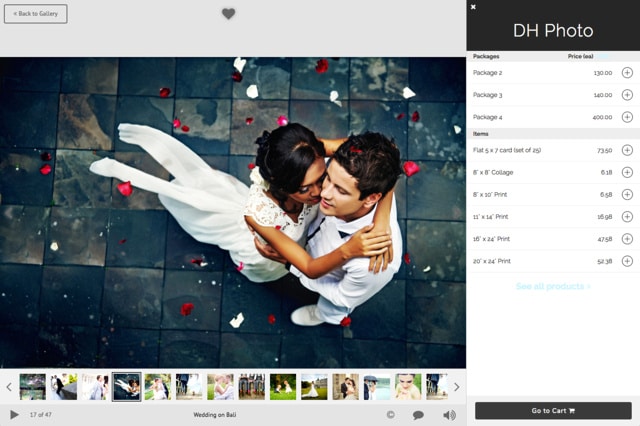The width and height of the screenshot is (640, 426).
Task: Click the DH Photo header title
Action: [x=553, y=31]
